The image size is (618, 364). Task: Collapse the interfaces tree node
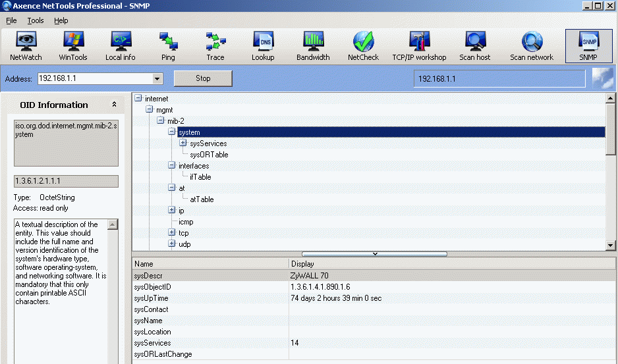[x=172, y=165]
